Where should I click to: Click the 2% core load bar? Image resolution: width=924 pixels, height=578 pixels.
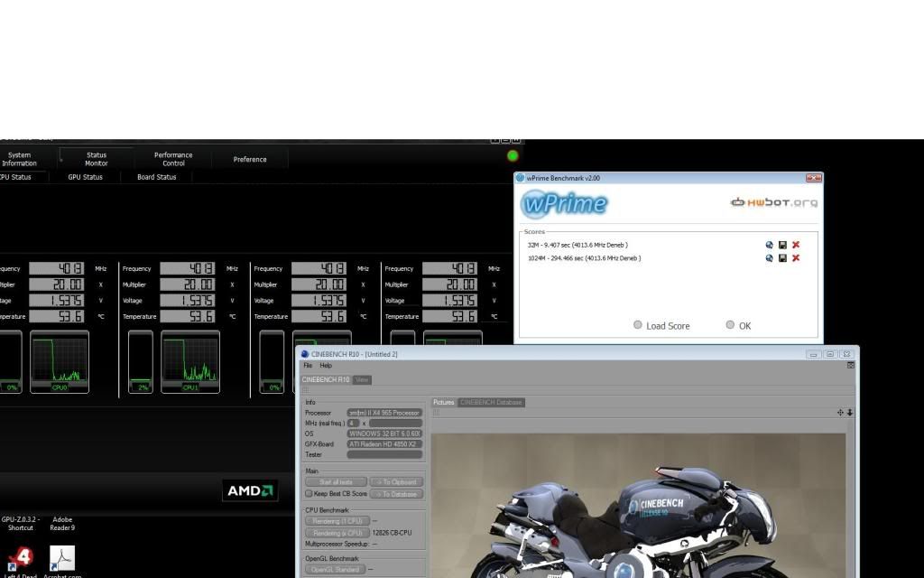coord(140,361)
